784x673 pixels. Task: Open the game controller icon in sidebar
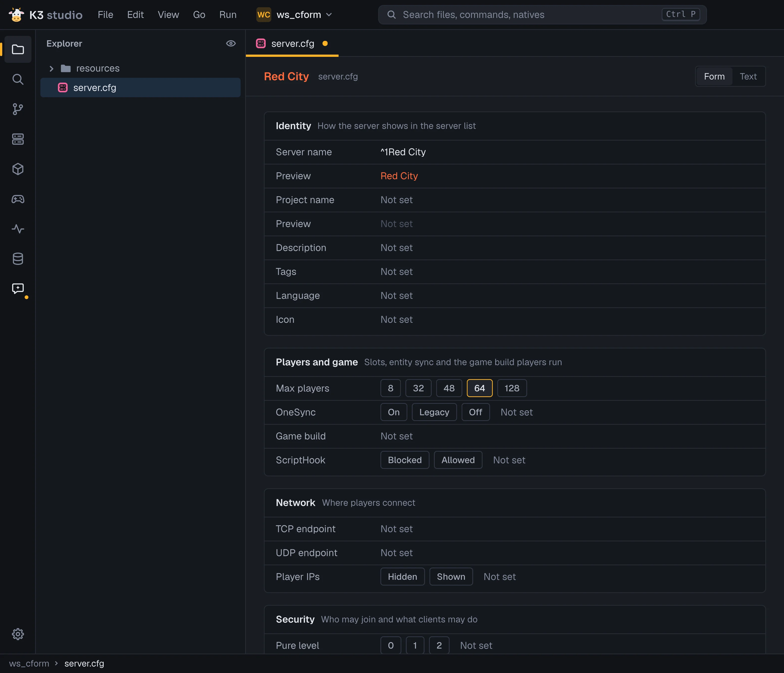coord(18,199)
